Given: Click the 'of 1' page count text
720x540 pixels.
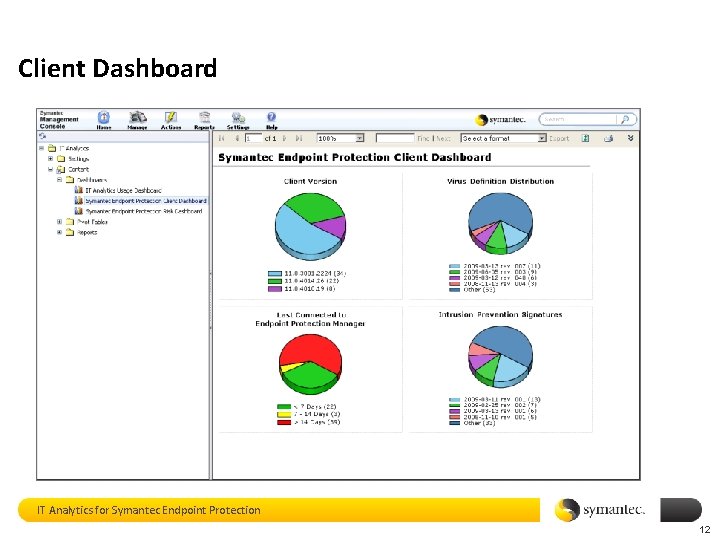Looking at the screenshot, I should pos(270,138).
